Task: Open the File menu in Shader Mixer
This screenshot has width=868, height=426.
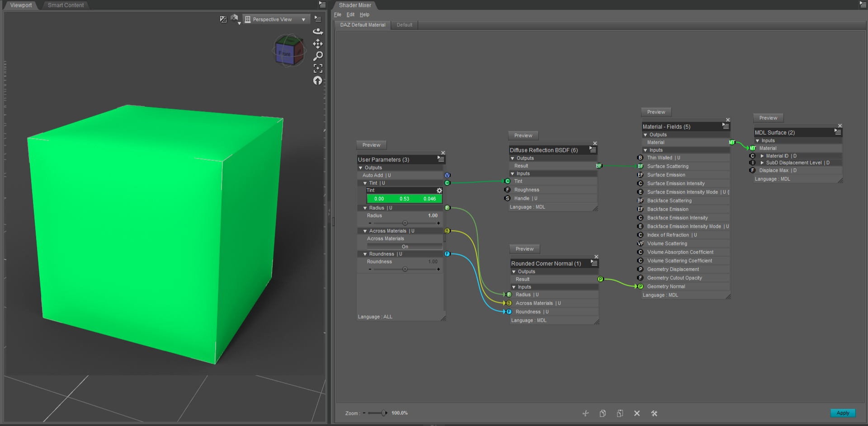Action: tap(338, 14)
